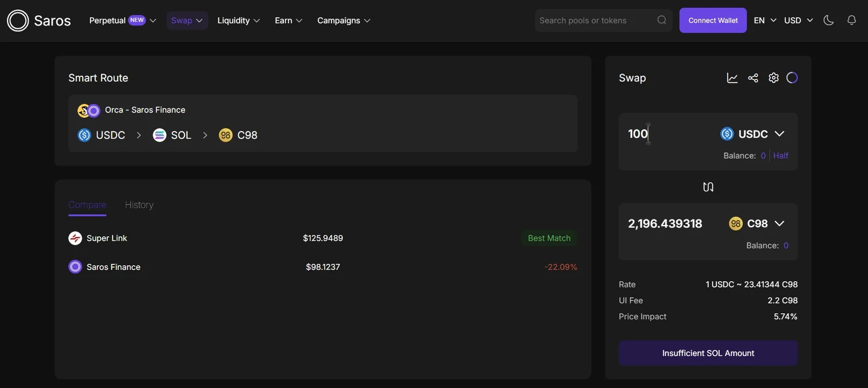Open the EN language selector
This screenshot has width=868, height=388.
coord(765,21)
